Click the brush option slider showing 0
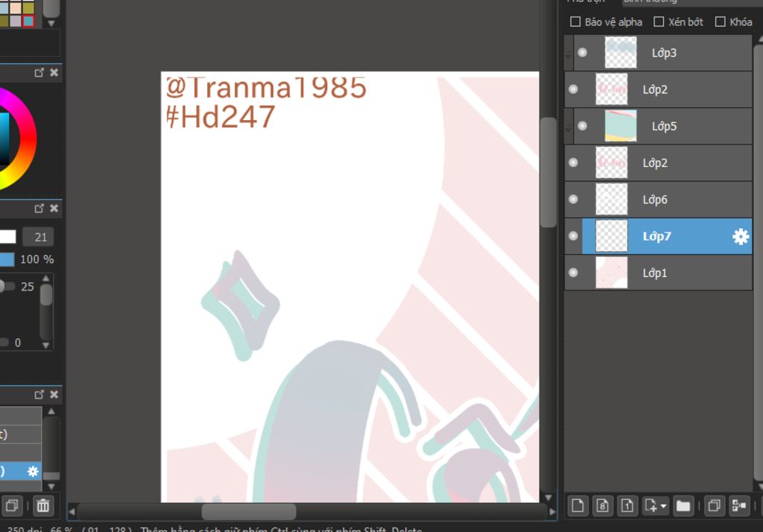Viewport: 763px width, 532px height. (x=4, y=343)
